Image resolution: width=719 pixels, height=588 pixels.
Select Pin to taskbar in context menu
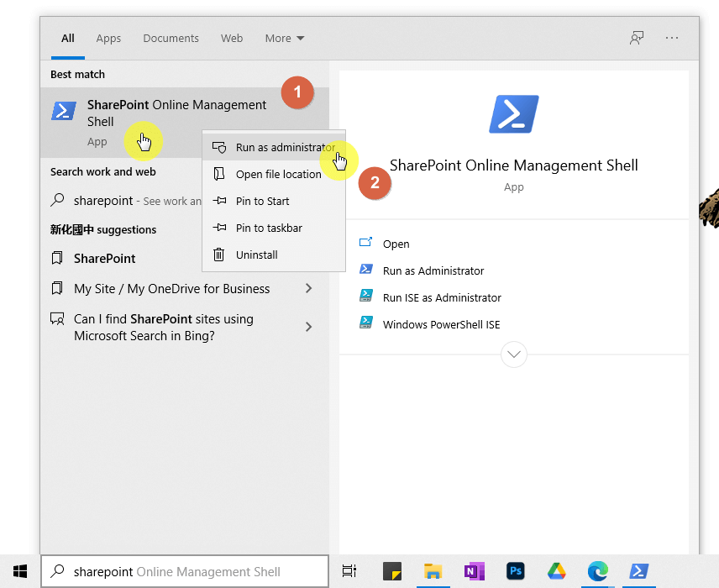point(274,228)
